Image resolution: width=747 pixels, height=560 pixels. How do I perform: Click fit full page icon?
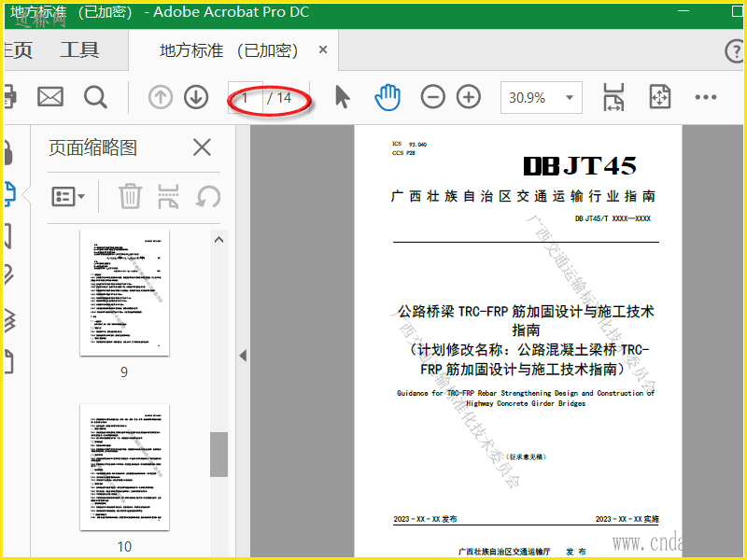pyautogui.click(x=660, y=97)
